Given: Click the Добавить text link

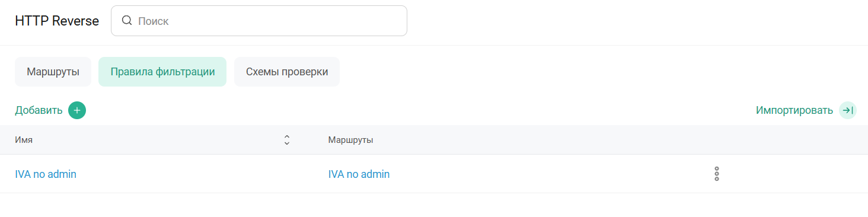Looking at the screenshot, I should pyautogui.click(x=39, y=110).
